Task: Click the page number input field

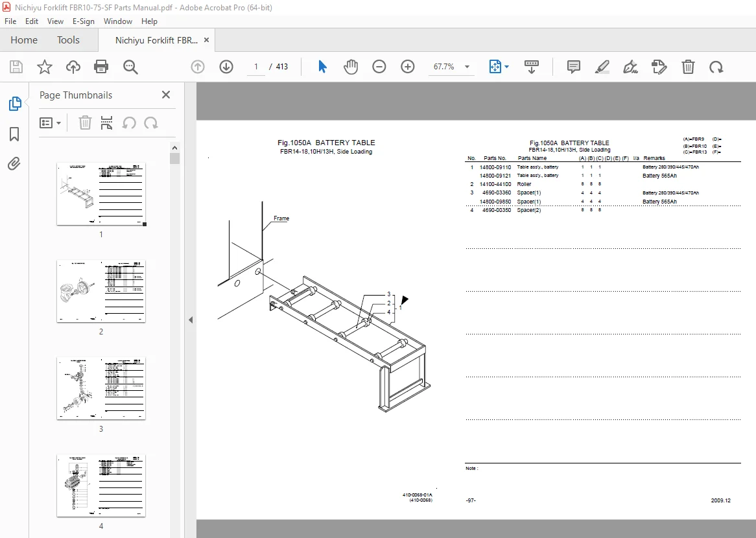Action: coord(256,67)
